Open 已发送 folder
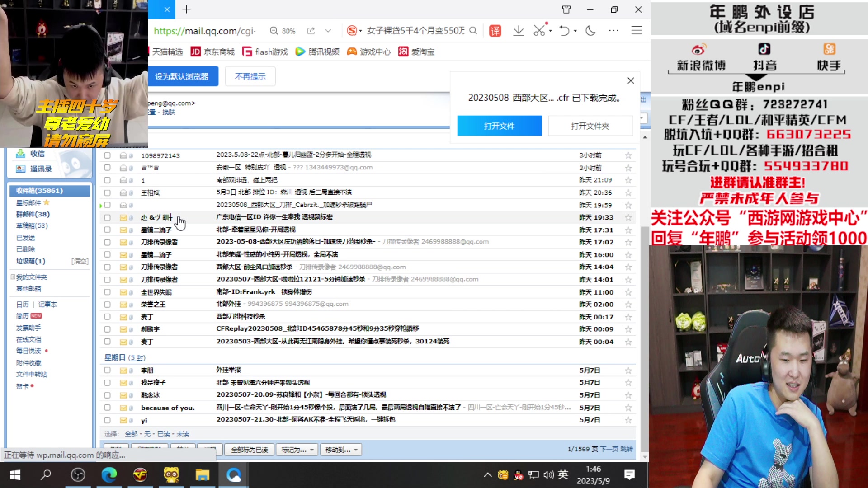Screen dimensions: 868x488 point(25,238)
